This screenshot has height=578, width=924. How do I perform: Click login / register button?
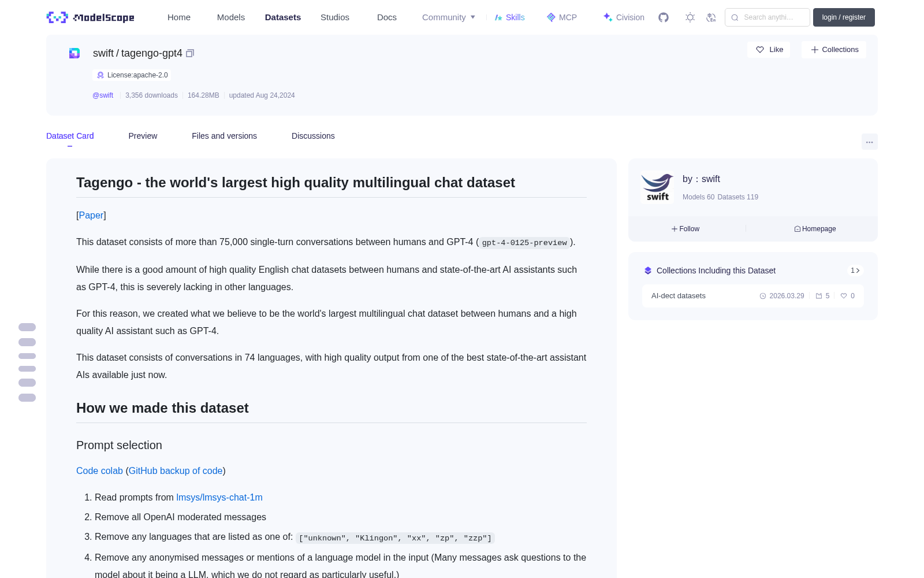click(x=844, y=17)
